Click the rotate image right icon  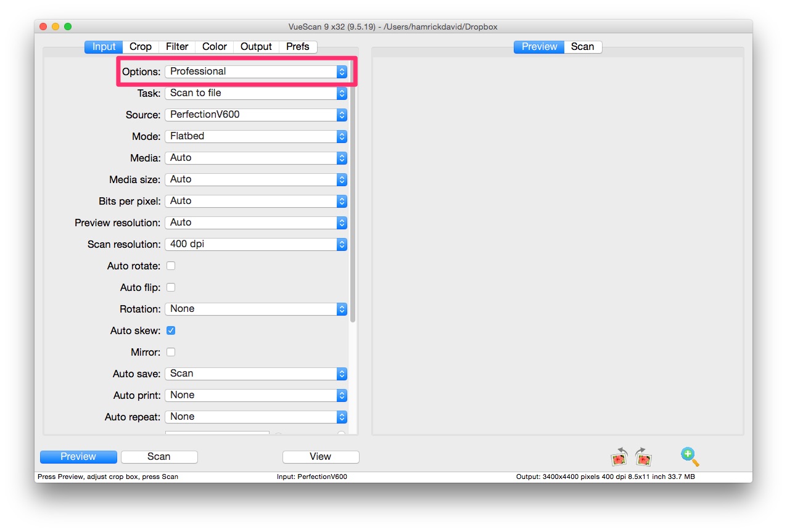(x=643, y=457)
